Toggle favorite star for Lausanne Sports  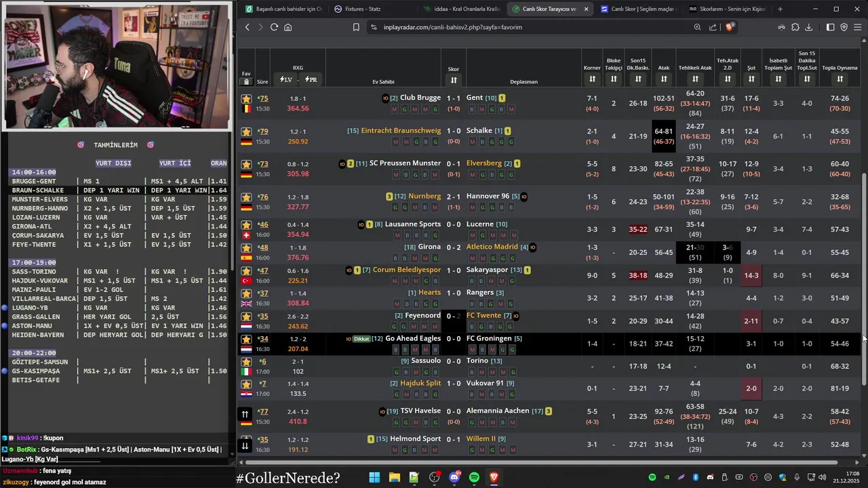pyautogui.click(x=246, y=224)
